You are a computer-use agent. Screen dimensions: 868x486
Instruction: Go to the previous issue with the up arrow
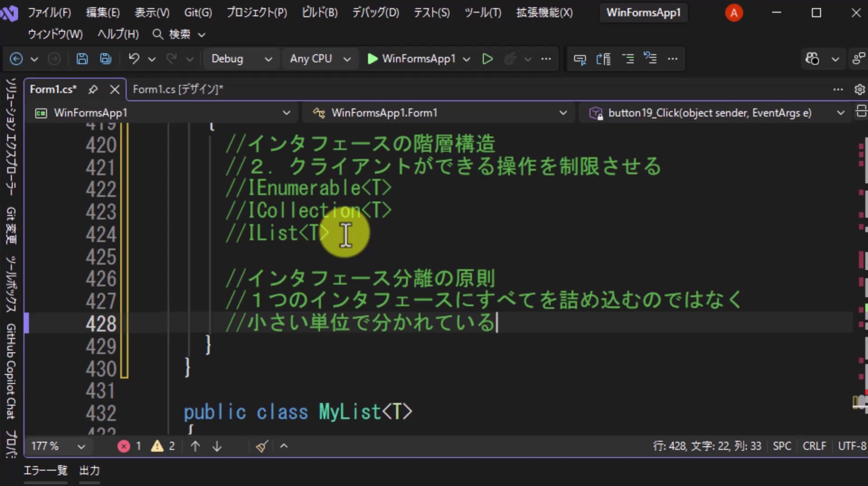[x=195, y=446]
